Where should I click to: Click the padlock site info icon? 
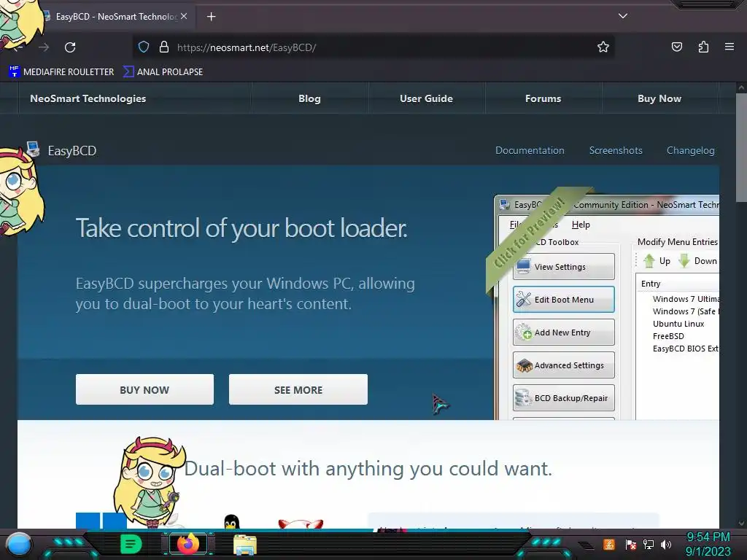164,47
